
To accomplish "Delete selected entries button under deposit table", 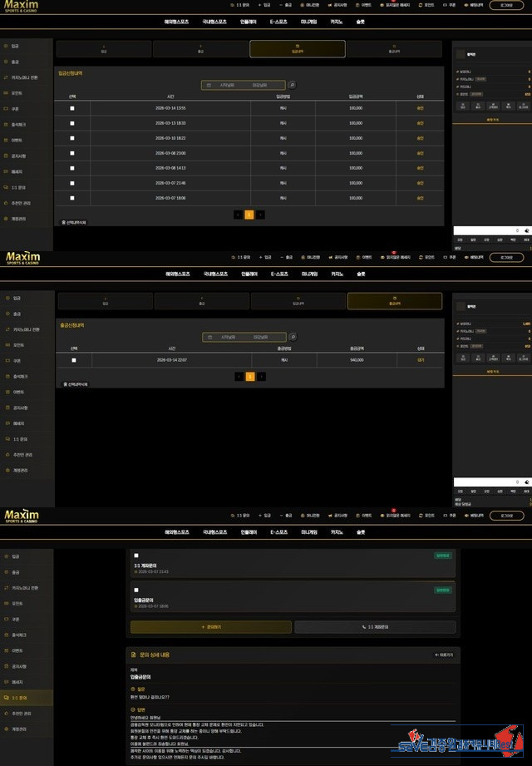I will pos(74,222).
